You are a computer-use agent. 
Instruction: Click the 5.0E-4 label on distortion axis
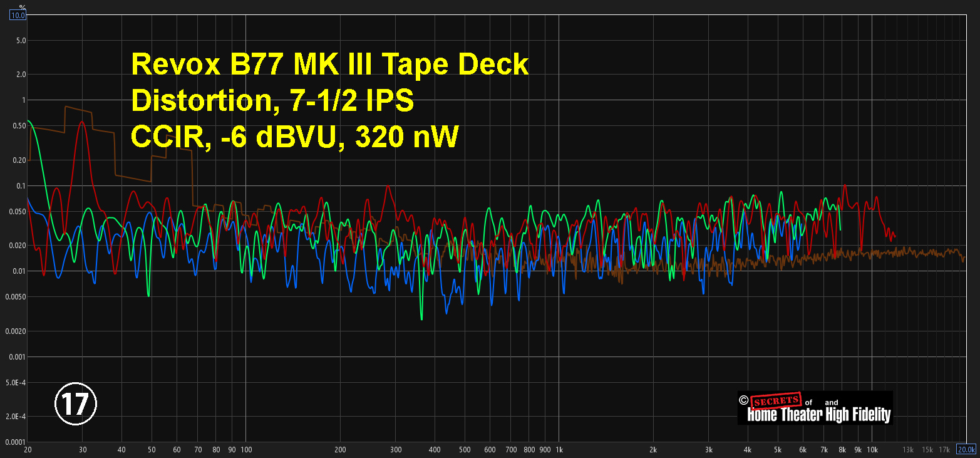[x=17, y=382]
